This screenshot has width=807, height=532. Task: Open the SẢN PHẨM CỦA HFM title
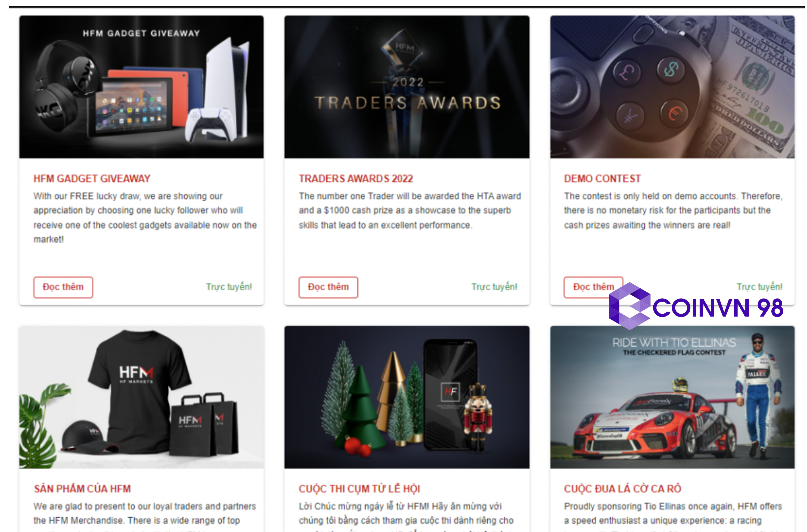click(82, 489)
